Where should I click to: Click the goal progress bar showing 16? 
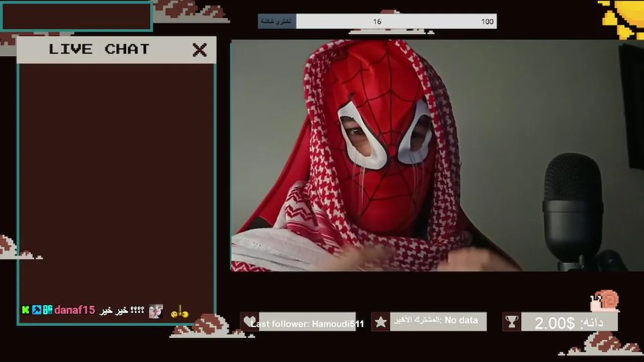coord(377,21)
